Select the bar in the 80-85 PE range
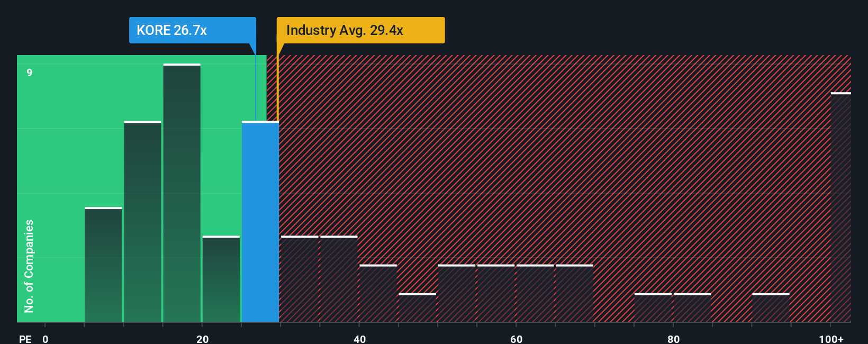Viewport: 868px width, 344px height. coord(692,307)
